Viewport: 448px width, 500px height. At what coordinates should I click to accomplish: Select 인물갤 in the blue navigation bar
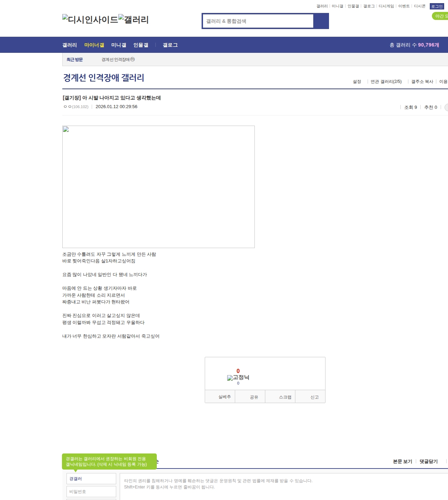coord(141,45)
